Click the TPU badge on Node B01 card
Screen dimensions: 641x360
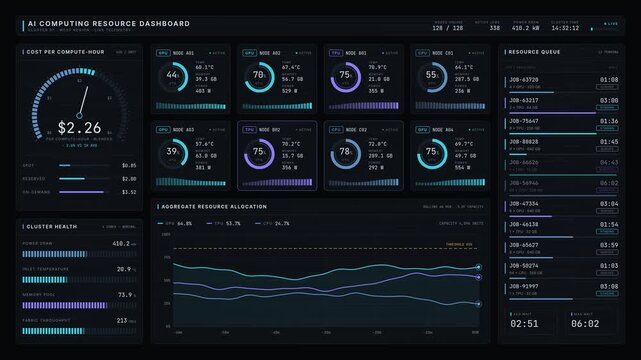point(336,53)
